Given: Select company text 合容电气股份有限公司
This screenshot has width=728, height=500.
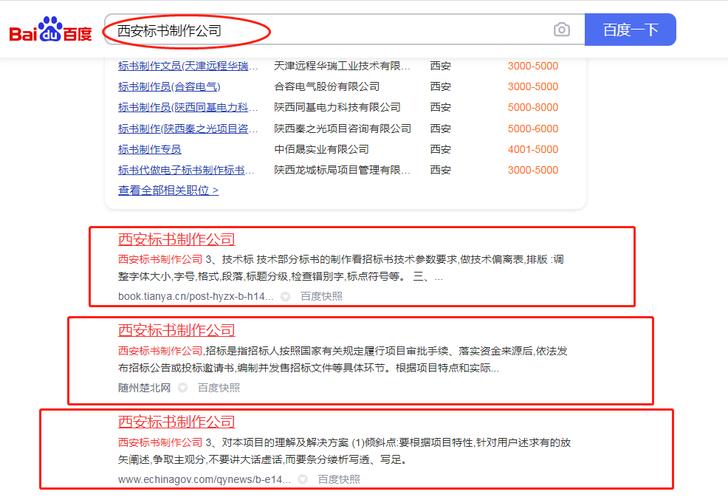Looking at the screenshot, I should click(x=327, y=86).
